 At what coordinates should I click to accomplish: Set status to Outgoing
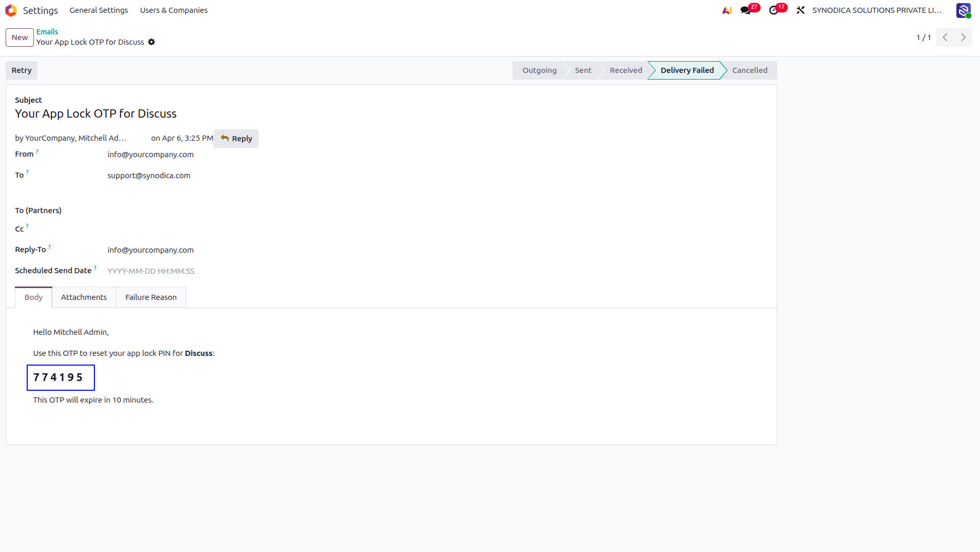[539, 70]
